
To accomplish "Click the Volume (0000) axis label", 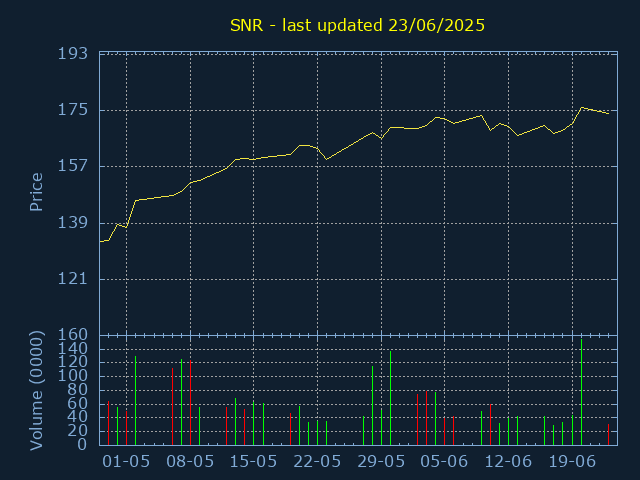I will click(x=36, y=391).
